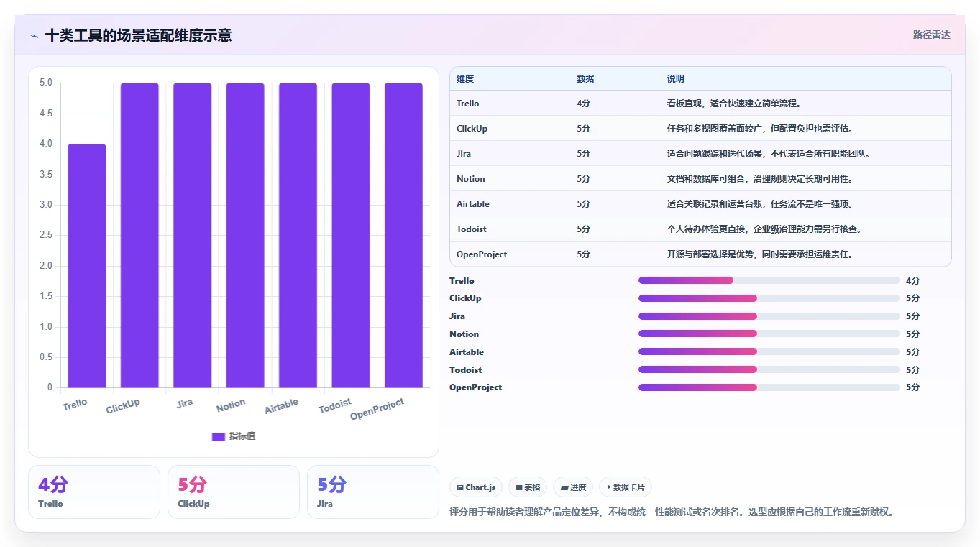
Task: Click the 4分 score in Trello table row
Action: 583,104
